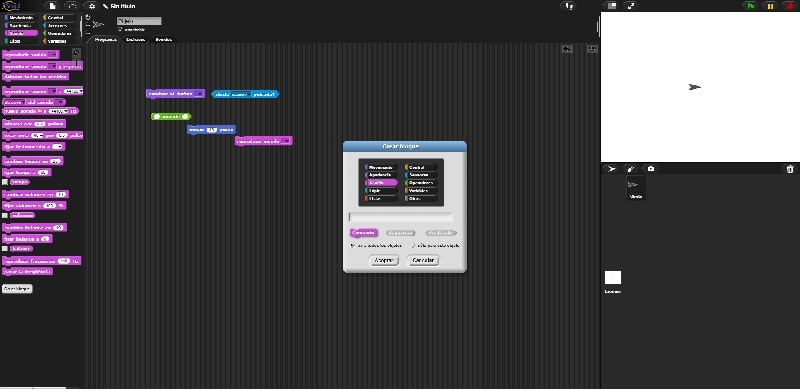Open the palette search icon
This screenshot has width=800, height=392.
point(76,52)
